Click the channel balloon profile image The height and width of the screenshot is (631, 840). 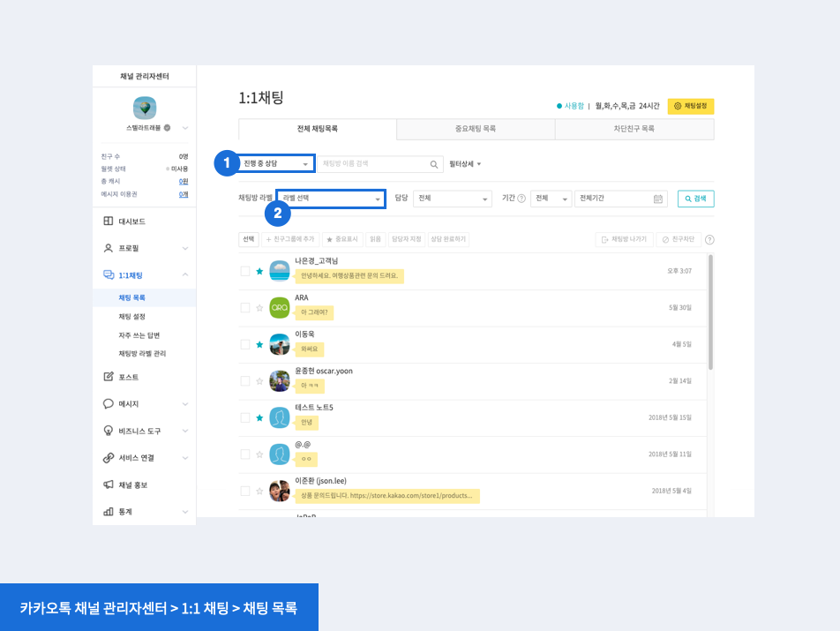click(x=145, y=108)
